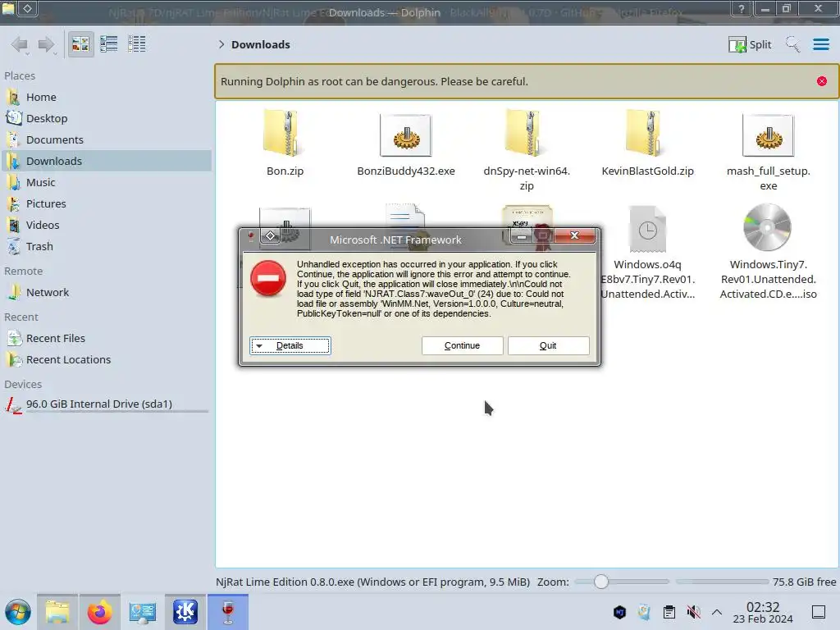
Task: Open Music in Places
Action: pos(107,182)
